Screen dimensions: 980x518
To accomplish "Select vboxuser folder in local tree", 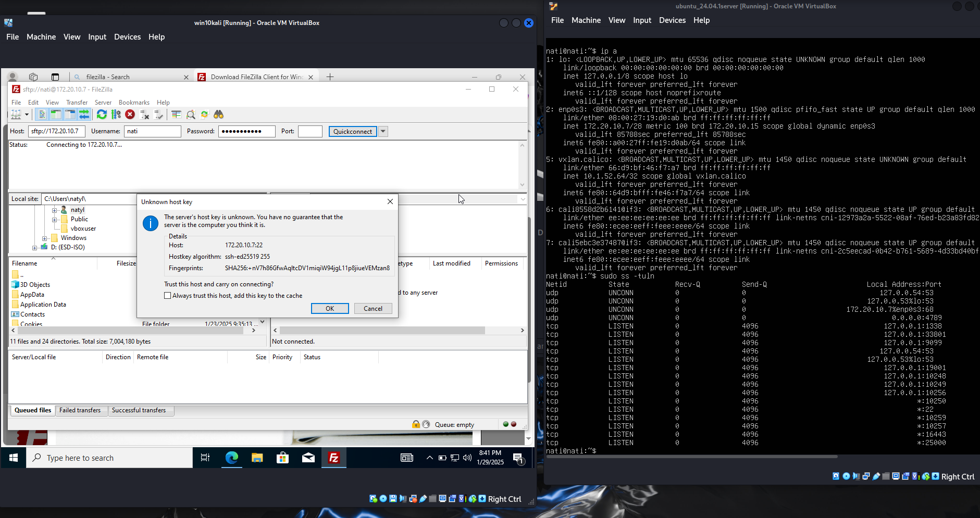I will (83, 229).
